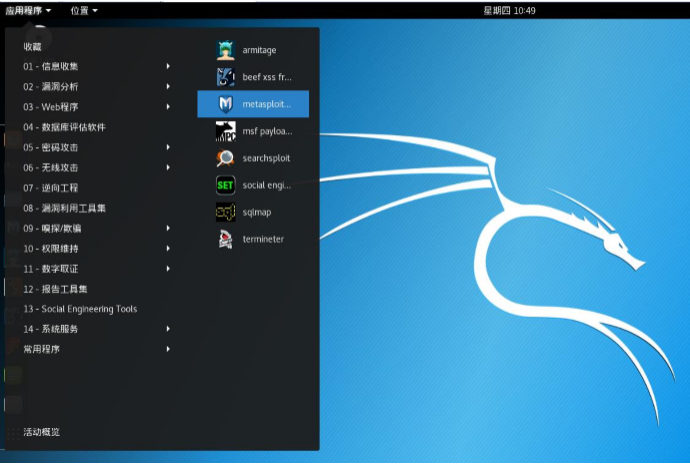Open the green SET toolkit icon
Viewport: 690px width, 464px height.
click(226, 185)
